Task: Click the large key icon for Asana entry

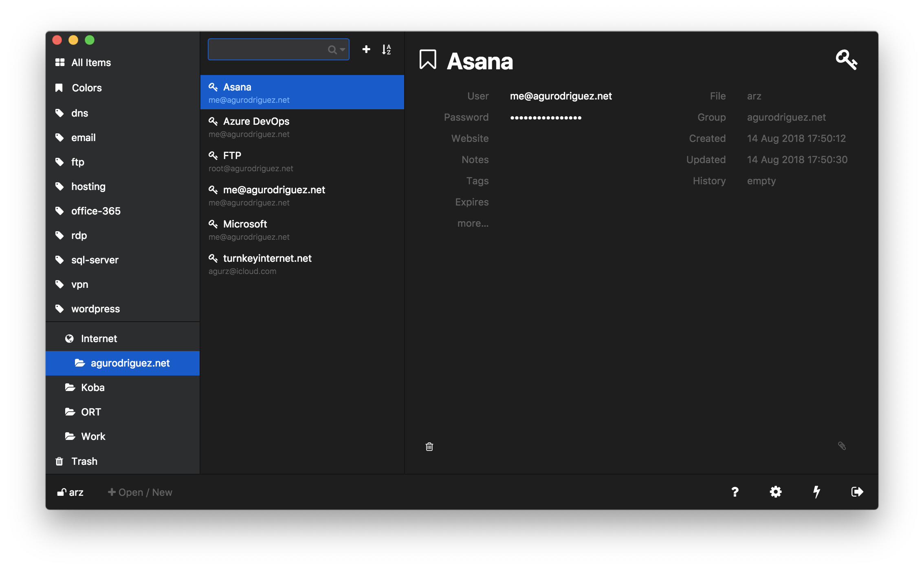Action: [846, 60]
